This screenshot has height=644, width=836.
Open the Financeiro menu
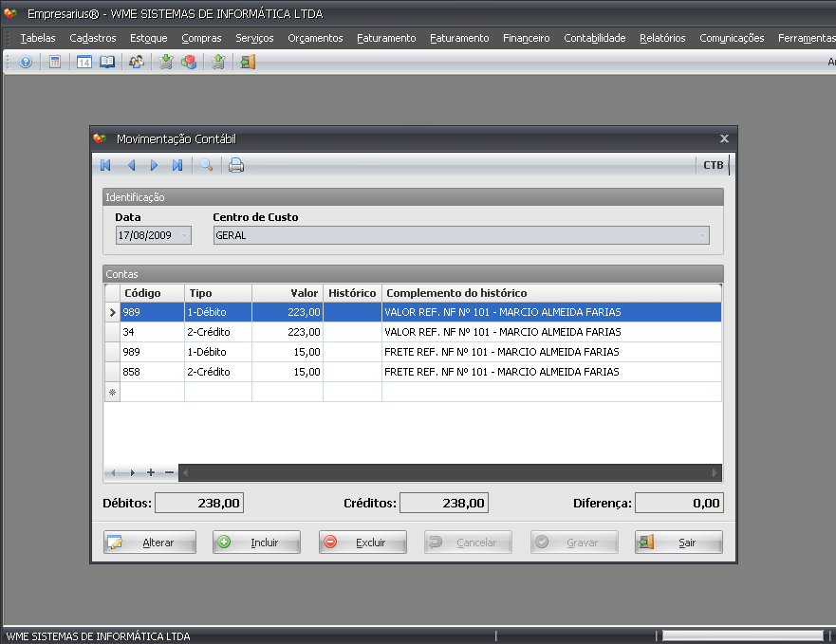click(x=526, y=38)
